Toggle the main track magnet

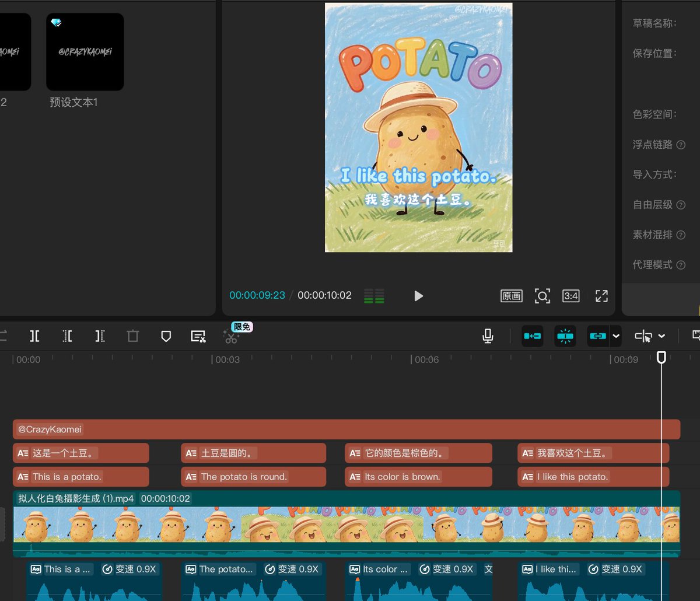click(x=532, y=336)
